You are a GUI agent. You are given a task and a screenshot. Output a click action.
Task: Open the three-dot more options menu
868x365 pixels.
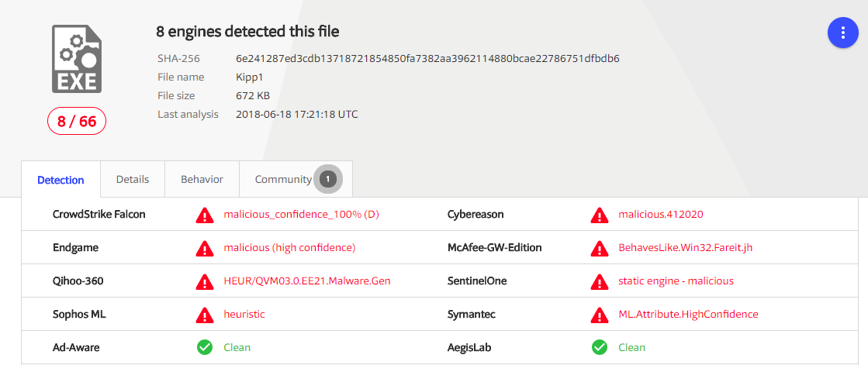[842, 33]
